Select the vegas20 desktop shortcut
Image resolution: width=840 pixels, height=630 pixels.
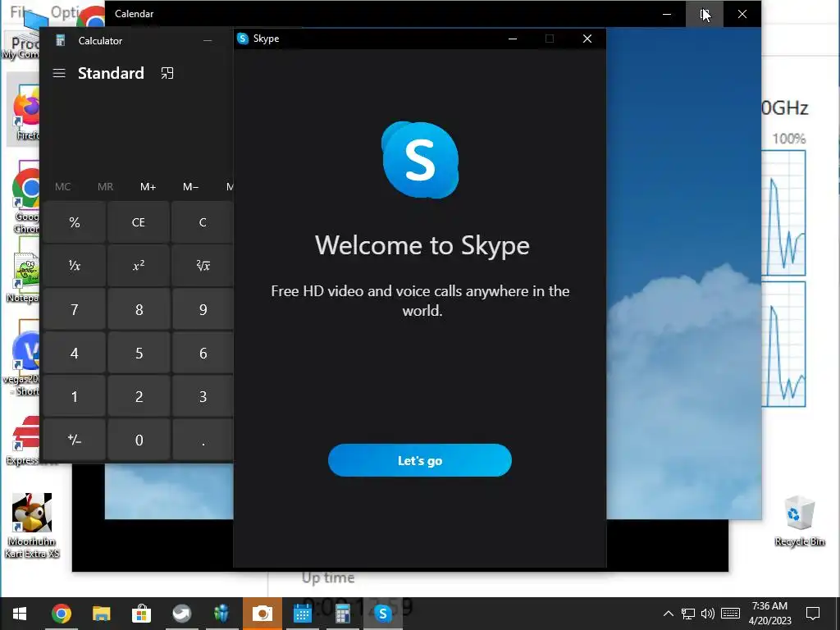[22, 362]
